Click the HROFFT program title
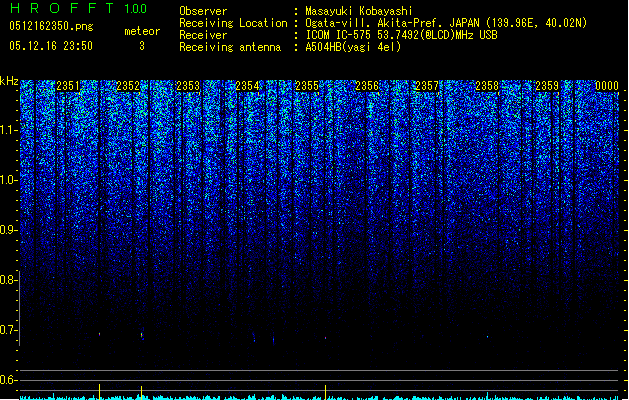Viewport: 629px width, 400px height. coord(62,8)
